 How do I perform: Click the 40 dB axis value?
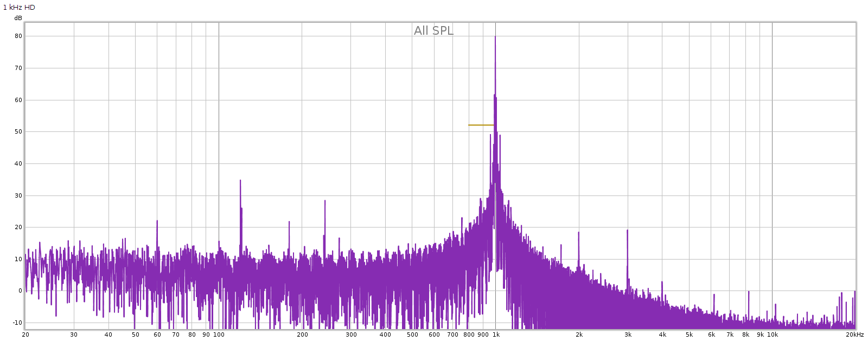(x=18, y=163)
